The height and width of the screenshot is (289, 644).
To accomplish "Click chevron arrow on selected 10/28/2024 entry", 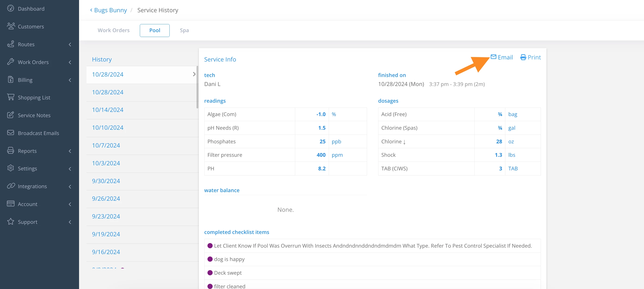I will click(194, 74).
